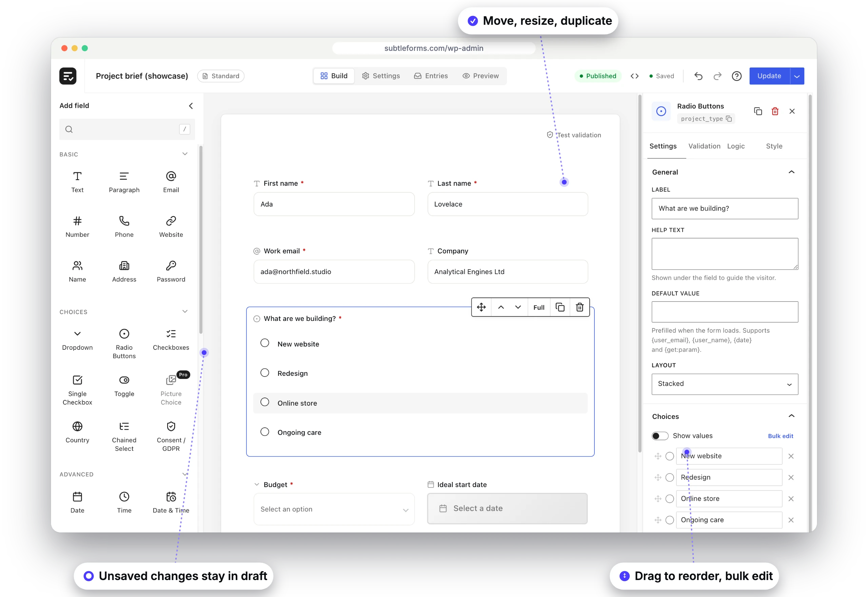
Task: Toggle the Show values switch
Action: pyautogui.click(x=660, y=436)
